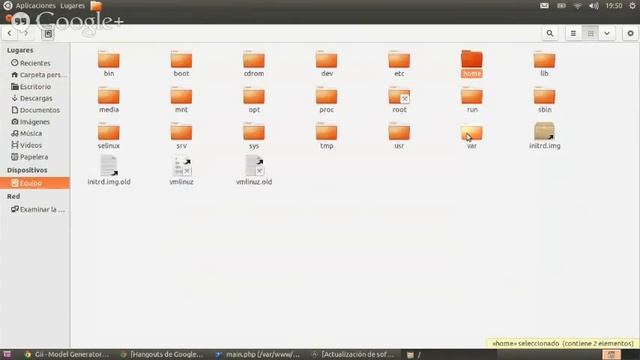Open Examinar la red in sidebar

point(35,209)
